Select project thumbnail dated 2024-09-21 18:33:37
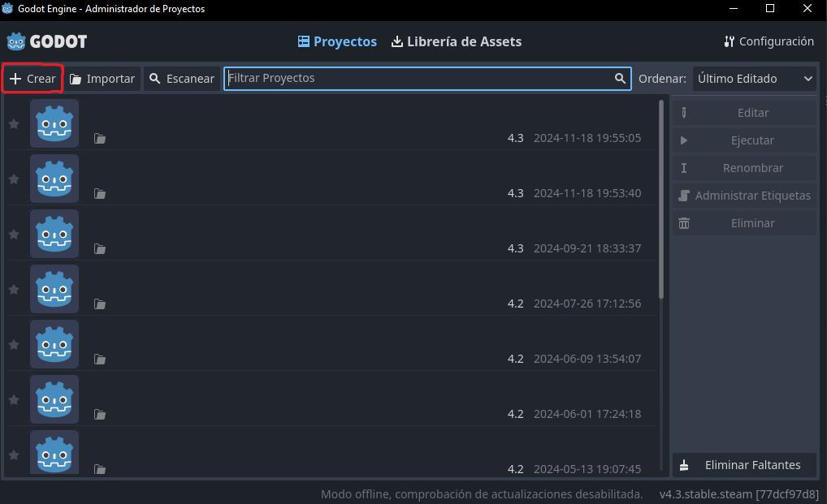This screenshot has width=827, height=504. tap(54, 235)
